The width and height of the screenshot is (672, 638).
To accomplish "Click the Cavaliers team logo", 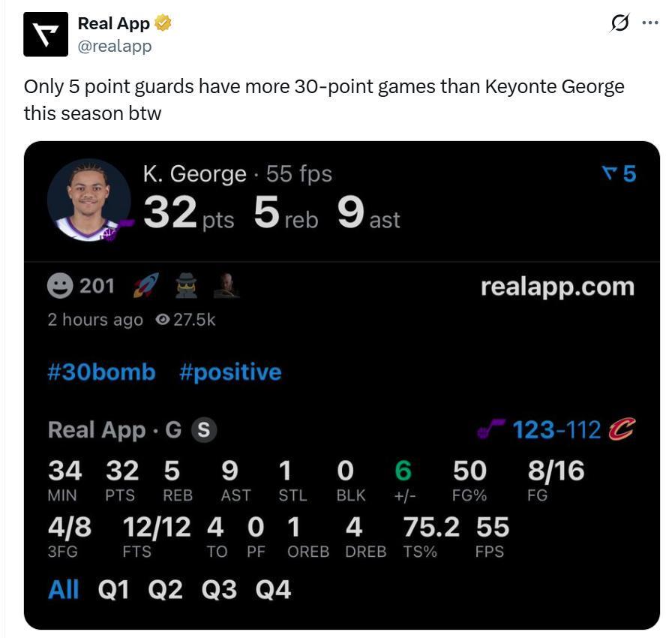I will click(622, 429).
